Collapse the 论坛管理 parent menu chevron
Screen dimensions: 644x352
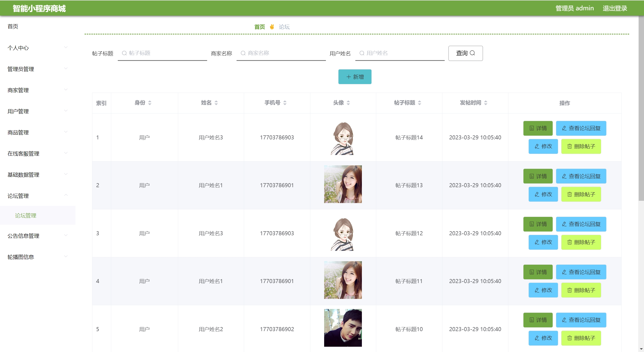66,195
